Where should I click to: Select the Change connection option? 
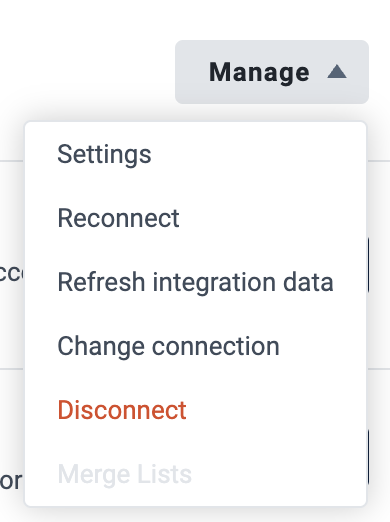[168, 346]
